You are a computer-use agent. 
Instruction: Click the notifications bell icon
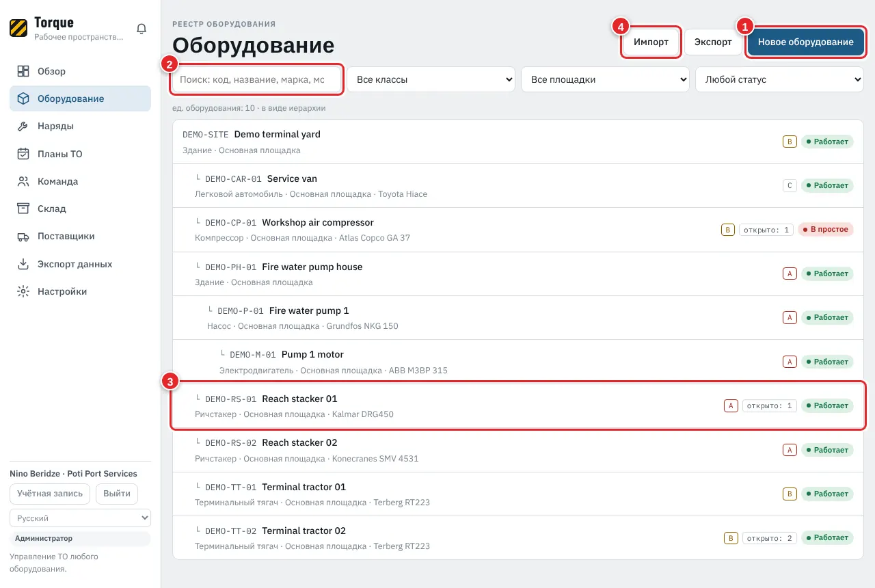click(x=142, y=29)
